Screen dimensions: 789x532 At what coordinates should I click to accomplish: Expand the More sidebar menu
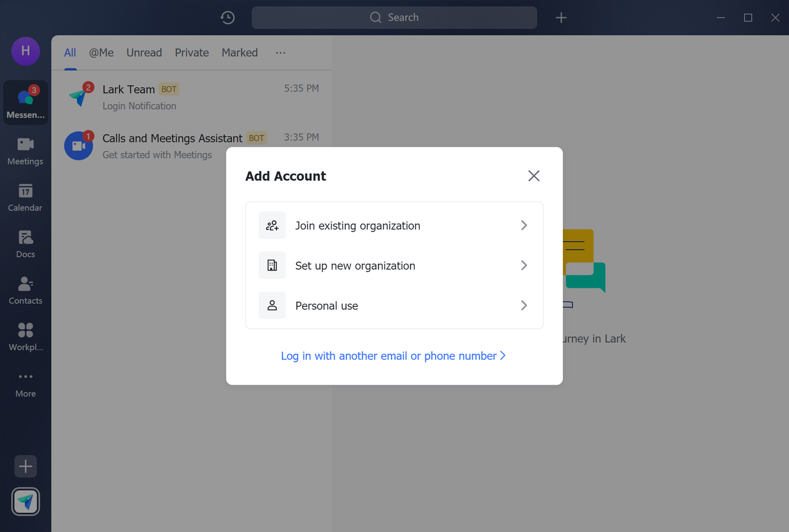[x=25, y=383]
